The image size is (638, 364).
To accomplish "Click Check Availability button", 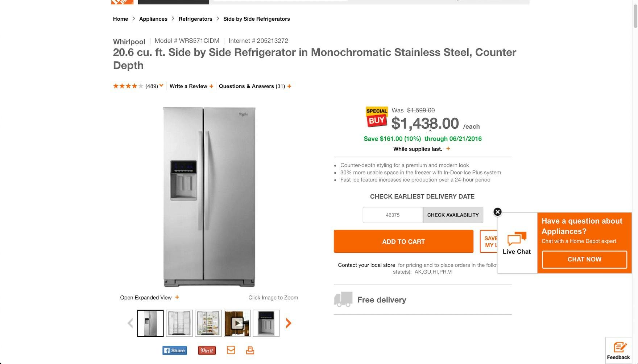I will coord(453,215).
